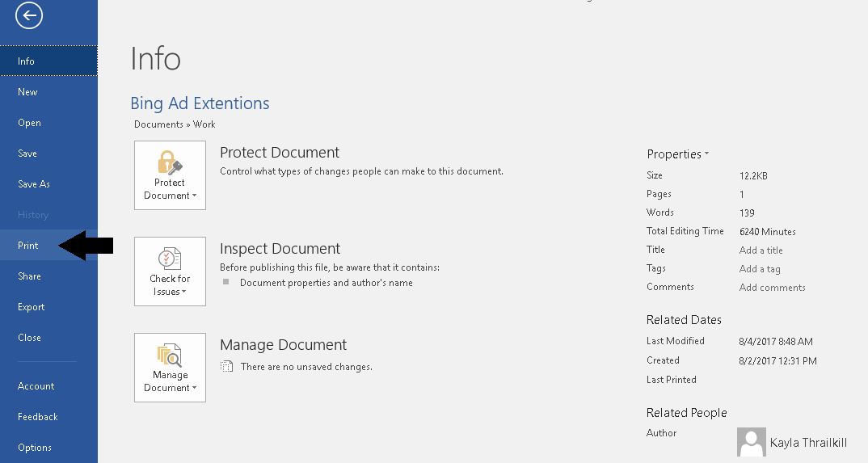Choose Export in the left sidebar
868x463 pixels.
[32, 307]
